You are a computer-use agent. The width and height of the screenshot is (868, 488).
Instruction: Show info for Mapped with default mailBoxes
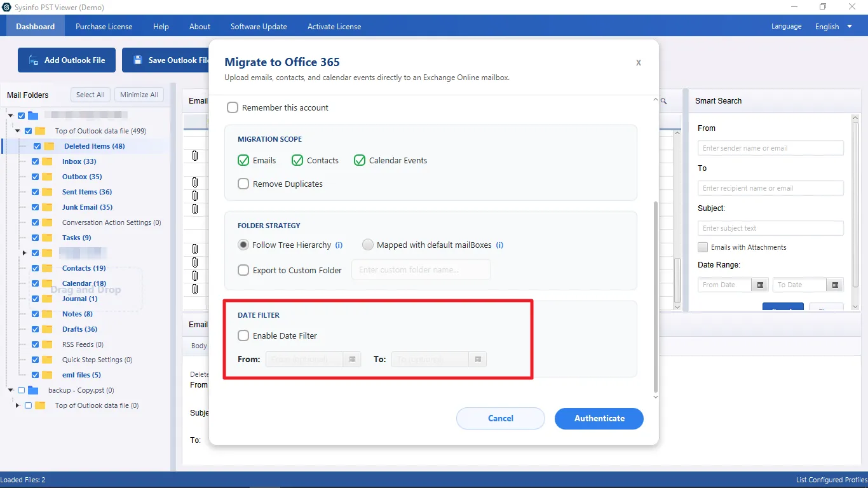[x=499, y=245]
